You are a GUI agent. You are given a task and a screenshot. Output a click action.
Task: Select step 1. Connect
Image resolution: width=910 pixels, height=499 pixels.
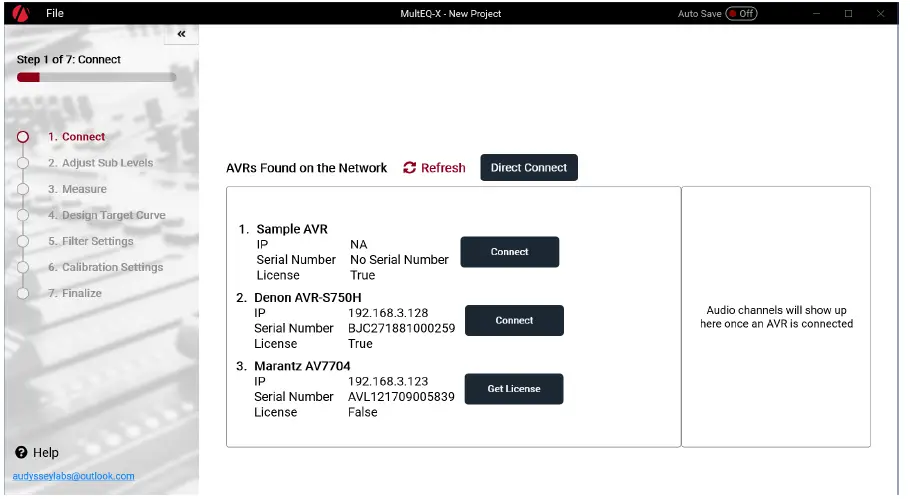[x=77, y=137]
